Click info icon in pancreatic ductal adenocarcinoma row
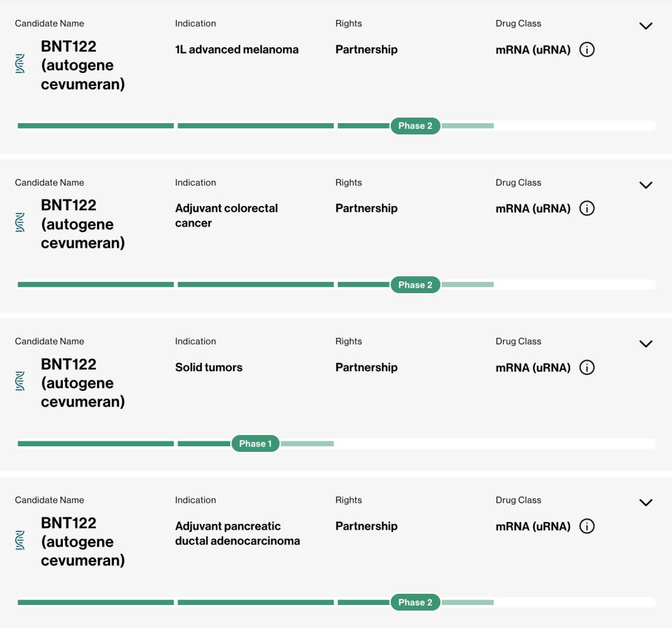Screen dimensions: 672x628 point(587,527)
